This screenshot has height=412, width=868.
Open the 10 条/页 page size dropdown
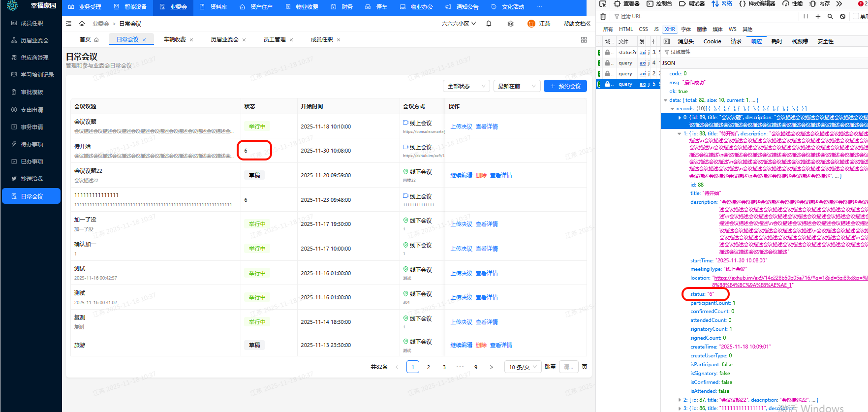pos(522,367)
